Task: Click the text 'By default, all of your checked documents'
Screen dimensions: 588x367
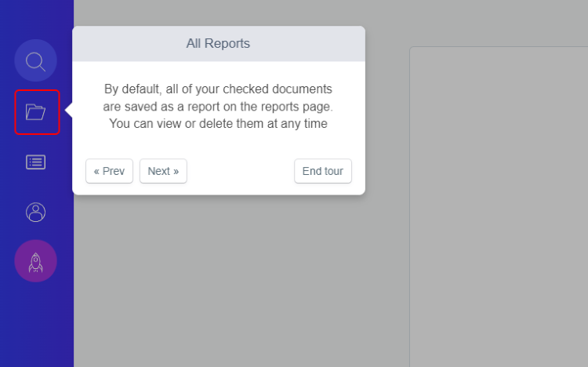Action: click(218, 89)
